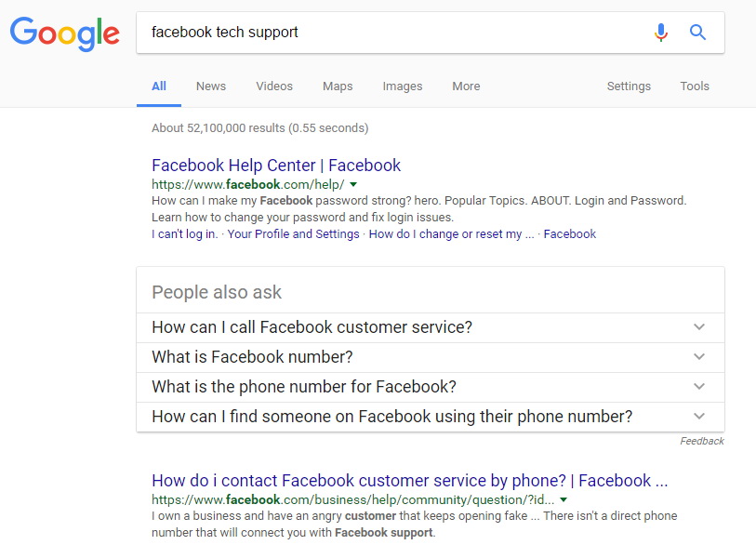Screen dimensions: 756x558
Task: Open search Settings
Action: click(x=629, y=86)
